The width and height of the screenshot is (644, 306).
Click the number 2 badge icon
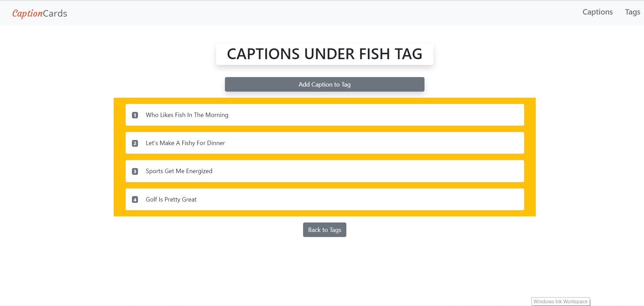pos(135,143)
